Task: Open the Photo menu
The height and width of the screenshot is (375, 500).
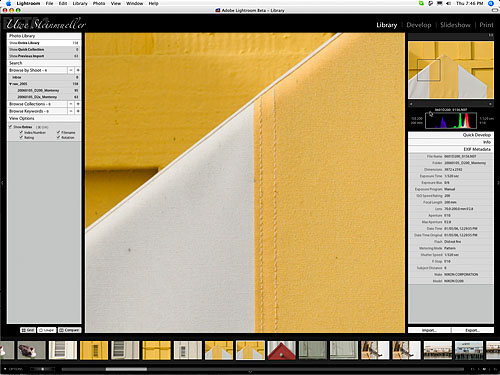Action: (99, 3)
